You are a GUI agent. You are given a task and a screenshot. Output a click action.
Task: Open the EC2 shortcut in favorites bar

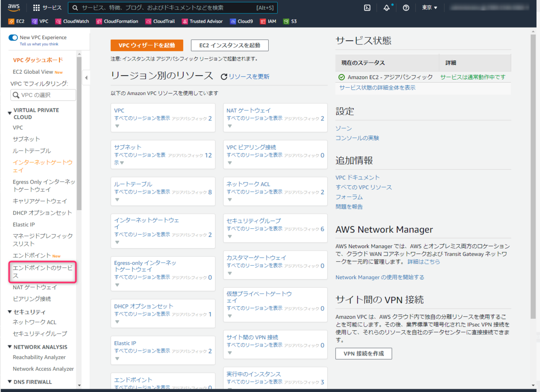click(17, 21)
